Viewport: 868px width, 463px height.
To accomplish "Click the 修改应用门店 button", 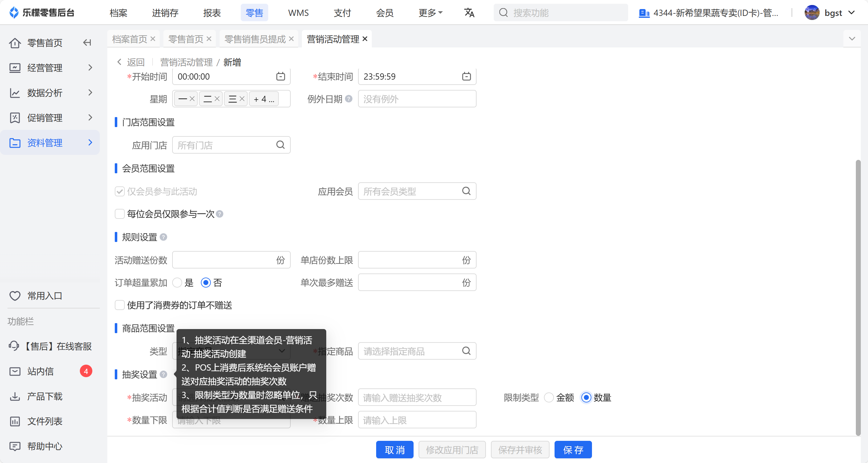I will [x=452, y=450].
